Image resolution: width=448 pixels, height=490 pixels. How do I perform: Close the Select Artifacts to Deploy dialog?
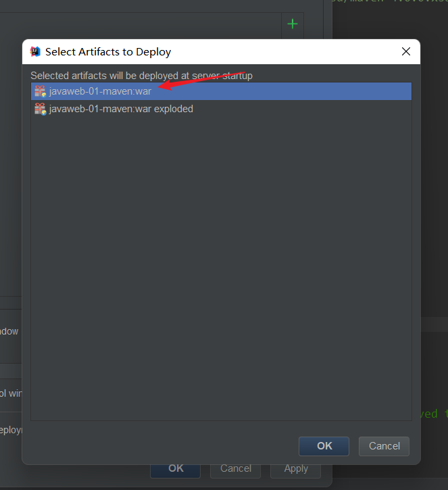[x=406, y=51]
